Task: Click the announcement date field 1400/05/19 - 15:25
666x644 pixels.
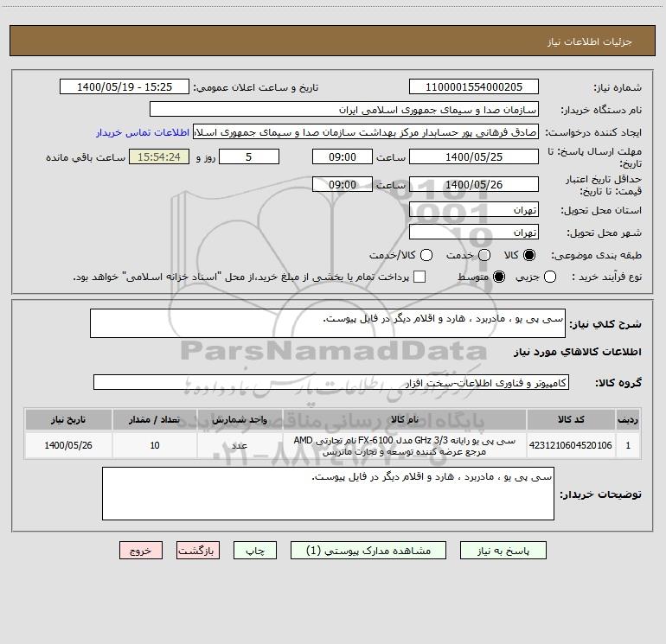Action: pos(125,87)
